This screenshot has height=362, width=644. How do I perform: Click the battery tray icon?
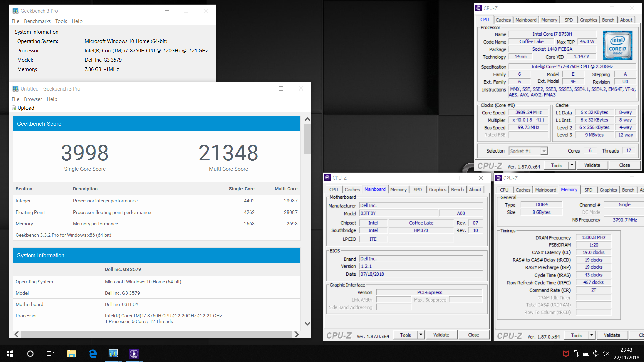click(586, 354)
